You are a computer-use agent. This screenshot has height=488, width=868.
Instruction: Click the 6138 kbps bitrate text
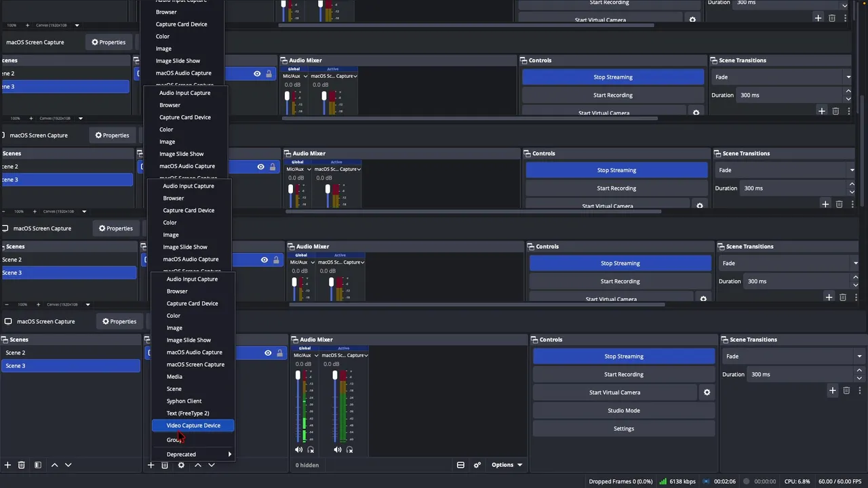[x=682, y=481]
